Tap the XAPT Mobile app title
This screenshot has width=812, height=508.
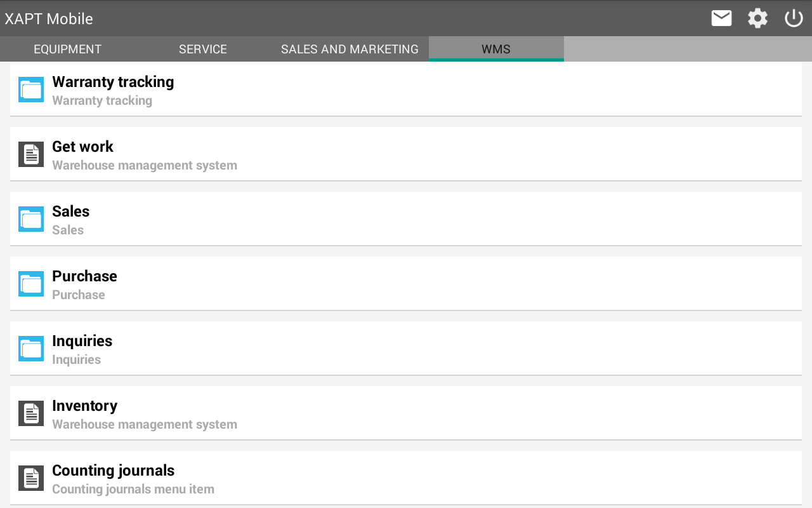(x=49, y=19)
